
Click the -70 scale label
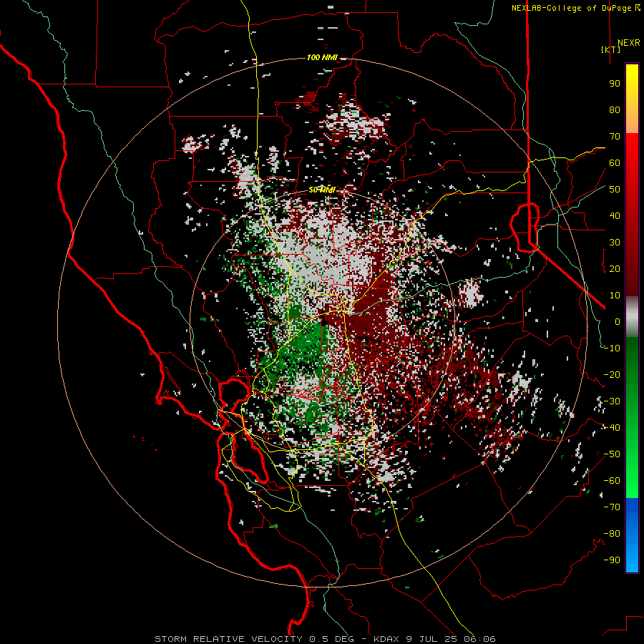pos(612,507)
